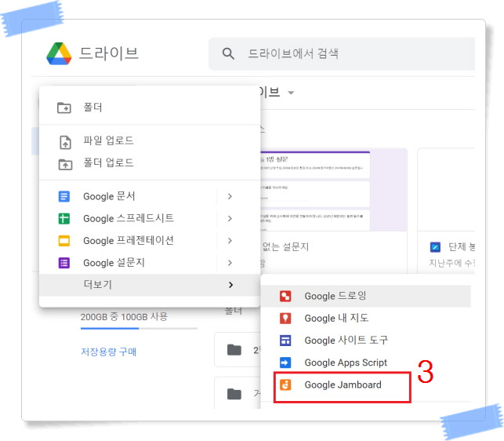This screenshot has height=441, width=504.
Task: Click the Google Jamboard icon
Action: (x=285, y=385)
